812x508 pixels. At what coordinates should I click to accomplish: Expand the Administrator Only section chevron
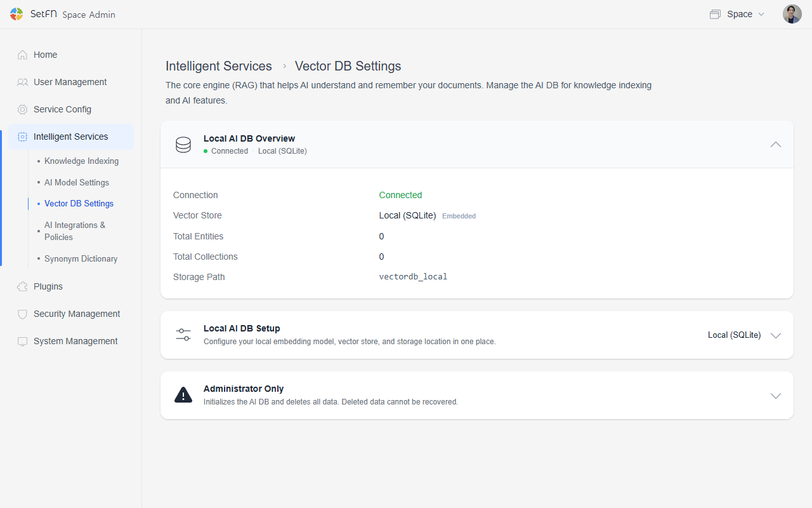(x=775, y=396)
